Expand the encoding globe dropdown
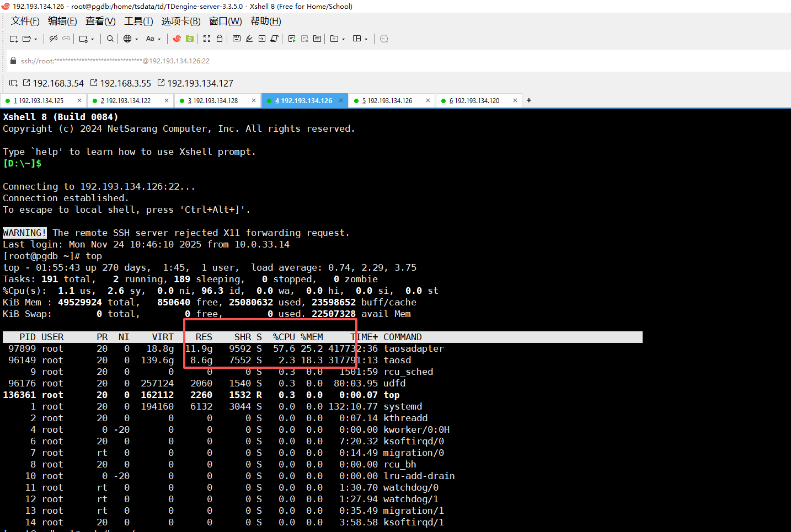The image size is (791, 532). pos(136,39)
